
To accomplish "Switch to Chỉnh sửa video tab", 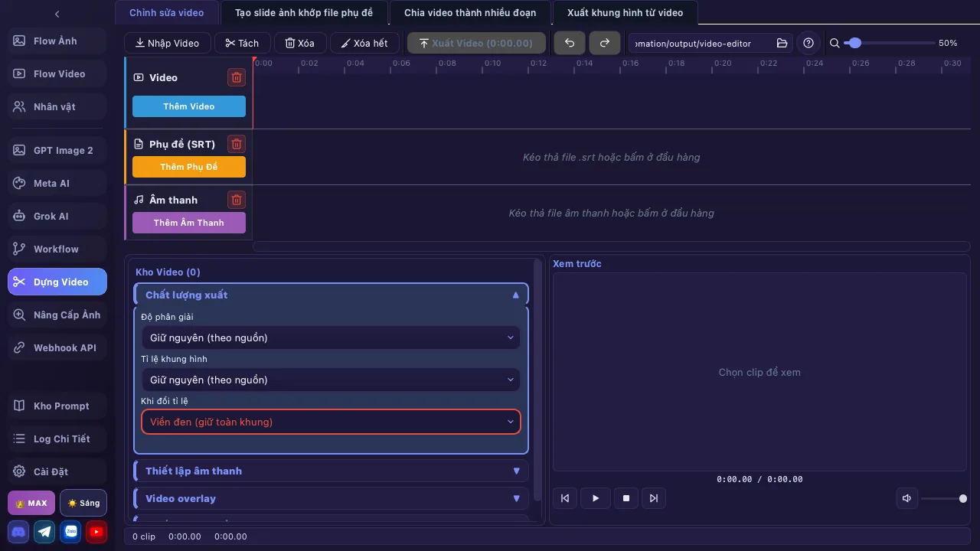I will (167, 13).
